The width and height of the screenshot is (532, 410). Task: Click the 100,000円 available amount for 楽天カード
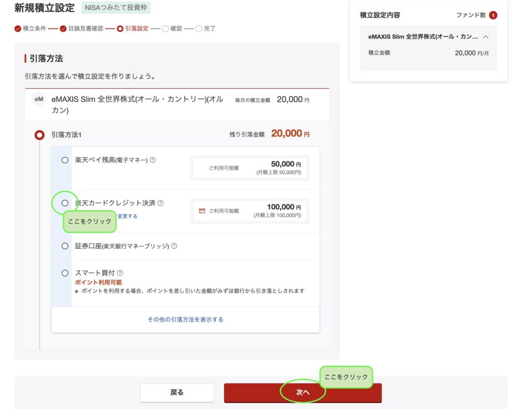click(284, 207)
